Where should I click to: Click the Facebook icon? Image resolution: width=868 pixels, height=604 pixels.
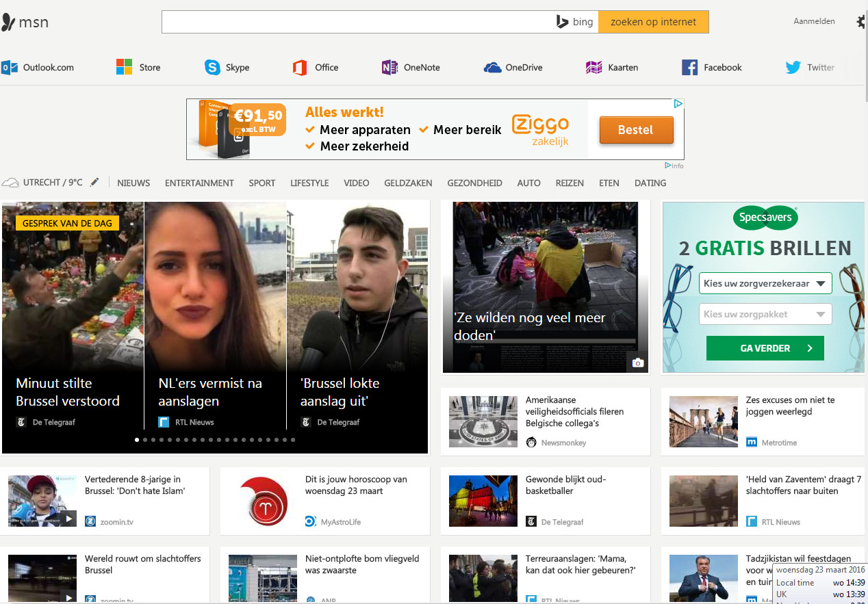(689, 67)
